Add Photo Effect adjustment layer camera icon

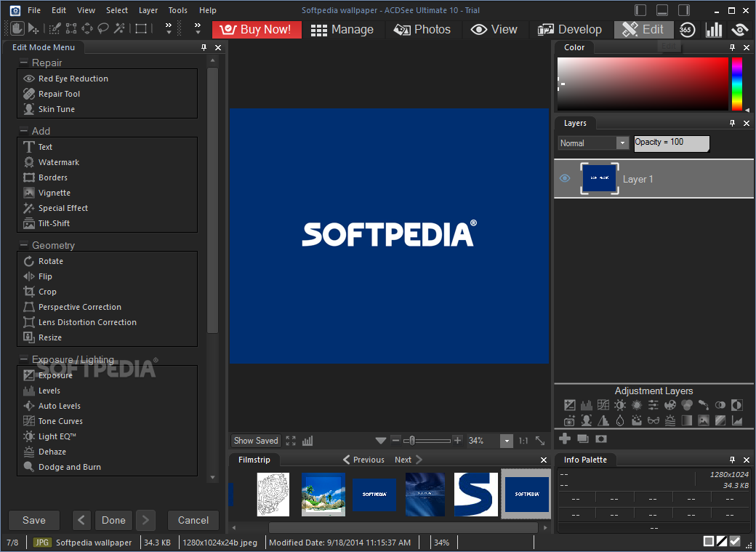coord(569,421)
